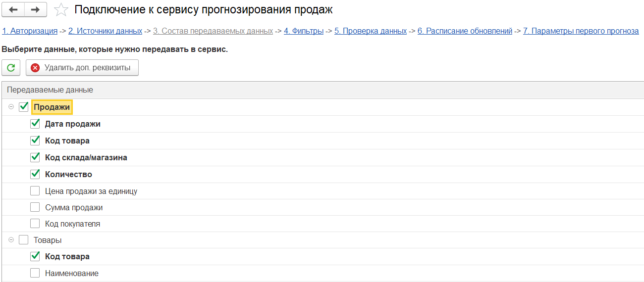The width and height of the screenshot is (644, 282).
Task: Check the Товары group checkbox
Action: [x=24, y=240]
